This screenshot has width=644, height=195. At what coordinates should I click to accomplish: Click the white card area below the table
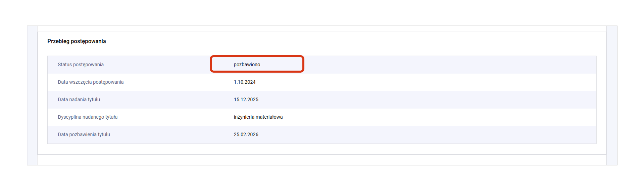[x=321, y=149]
